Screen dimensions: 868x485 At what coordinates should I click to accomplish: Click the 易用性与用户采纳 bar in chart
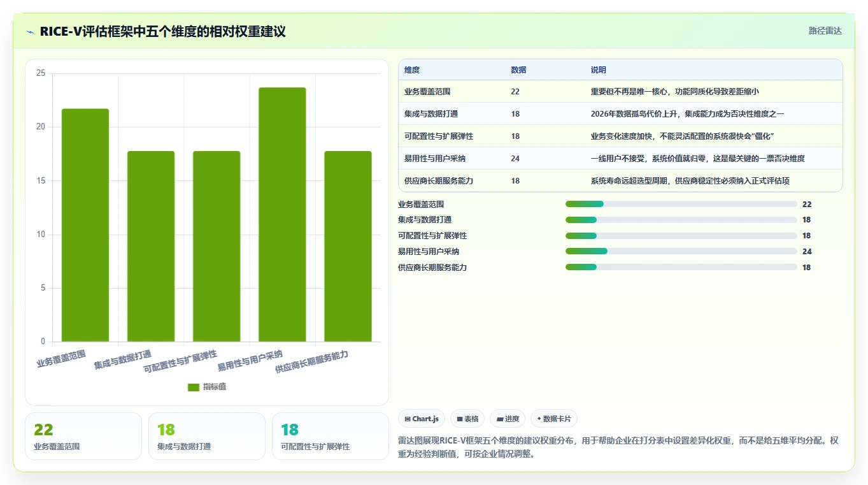pyautogui.click(x=282, y=215)
